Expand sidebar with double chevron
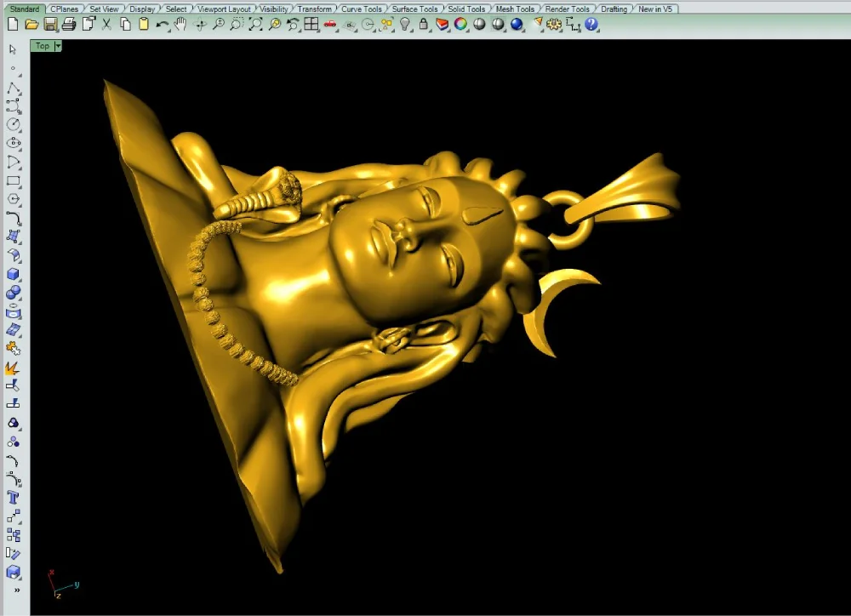The image size is (851, 616). 17,590
